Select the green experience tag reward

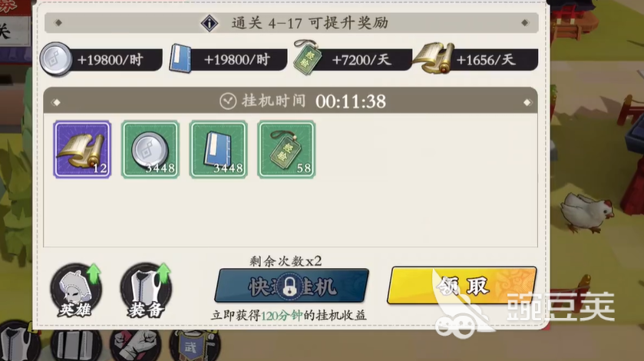click(x=286, y=149)
